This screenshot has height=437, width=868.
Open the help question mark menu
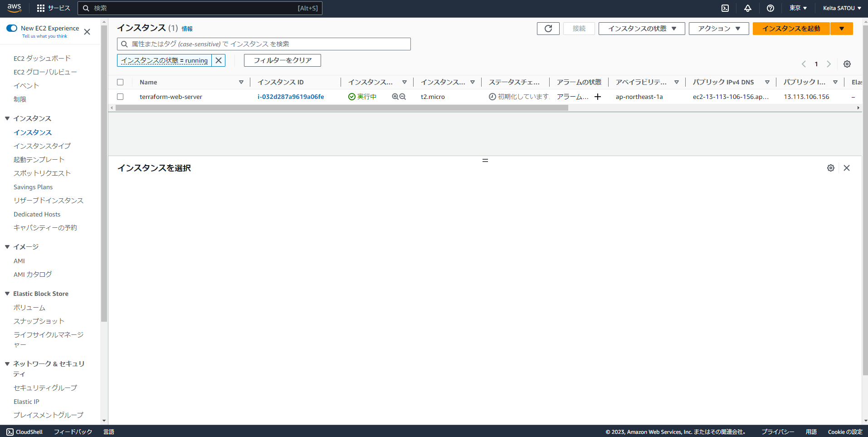pos(770,8)
